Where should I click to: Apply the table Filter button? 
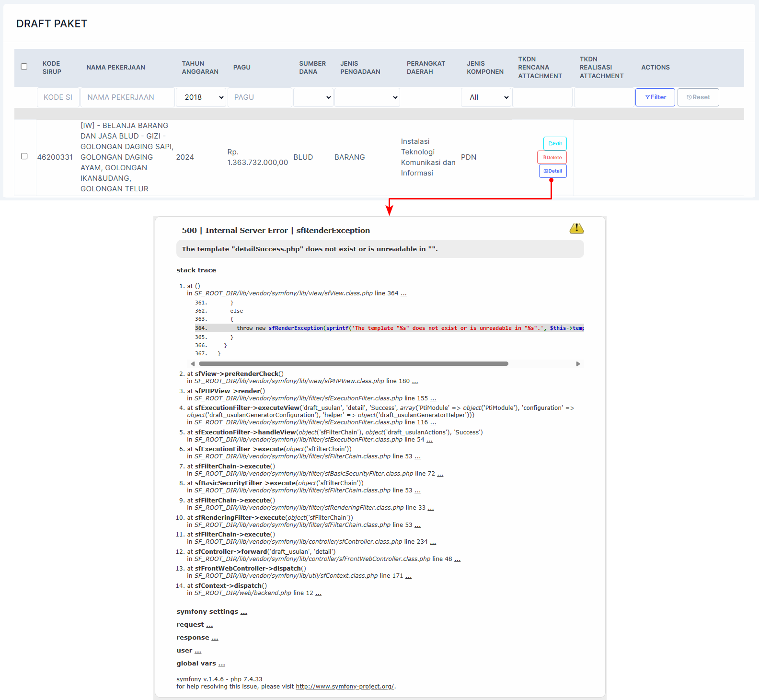[x=655, y=97]
